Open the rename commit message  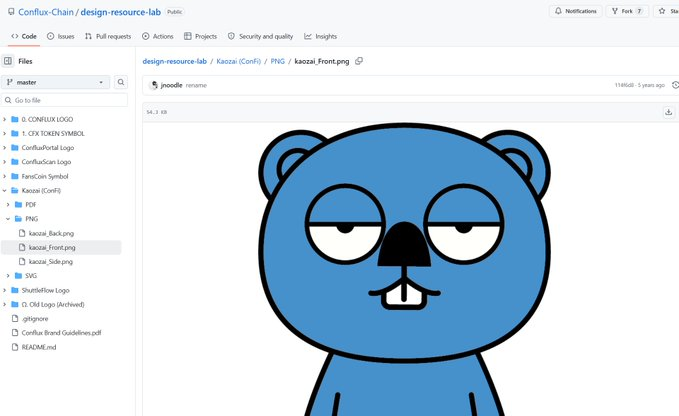(x=196, y=85)
